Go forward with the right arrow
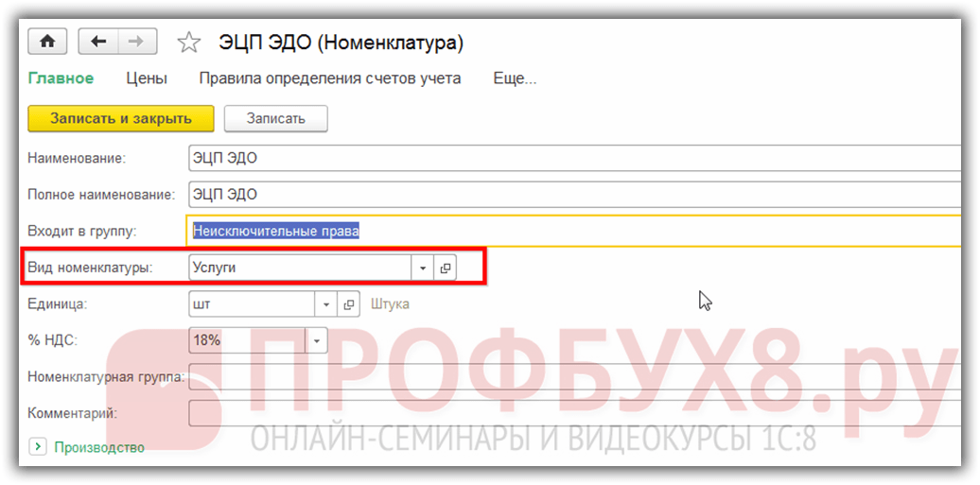Screen dimensions: 980x485 pyautogui.click(x=136, y=42)
